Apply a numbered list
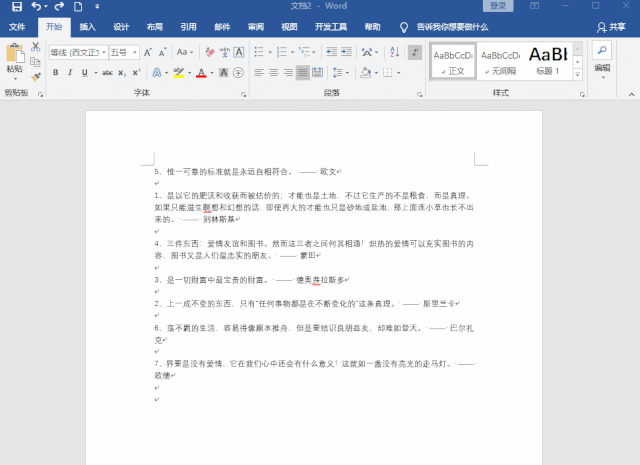This screenshot has height=465, width=640. [282, 52]
